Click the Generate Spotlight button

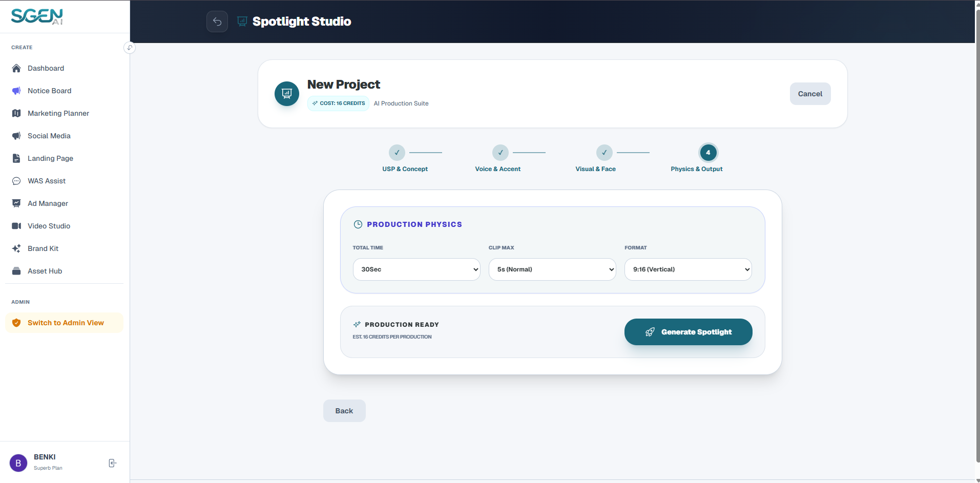(x=688, y=332)
